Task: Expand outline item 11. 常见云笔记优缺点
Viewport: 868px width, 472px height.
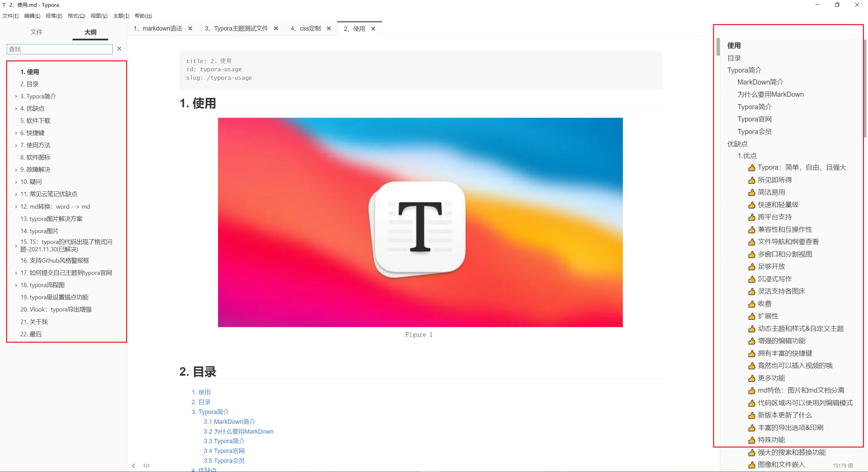Action: coord(16,194)
